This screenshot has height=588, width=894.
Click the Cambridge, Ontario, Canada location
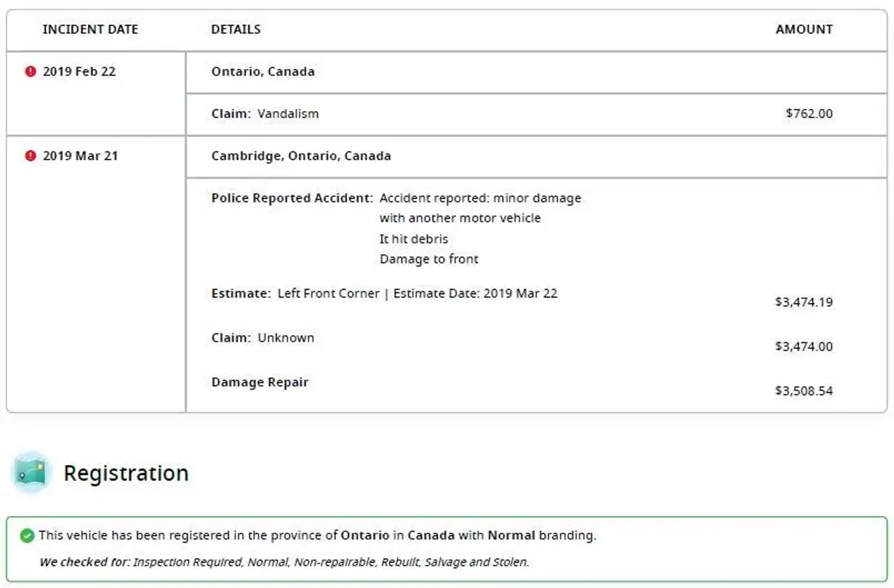(301, 156)
